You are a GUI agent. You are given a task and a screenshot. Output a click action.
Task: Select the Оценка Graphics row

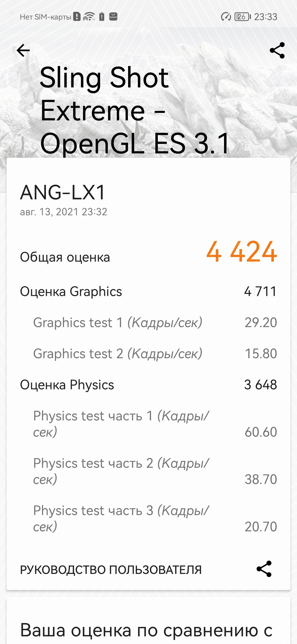coord(148,291)
